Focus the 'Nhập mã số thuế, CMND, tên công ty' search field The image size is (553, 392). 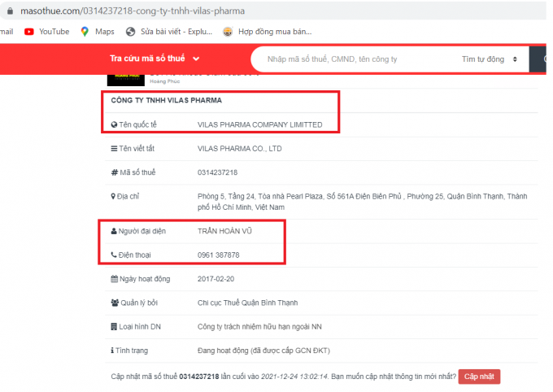pyautogui.click(x=356, y=59)
